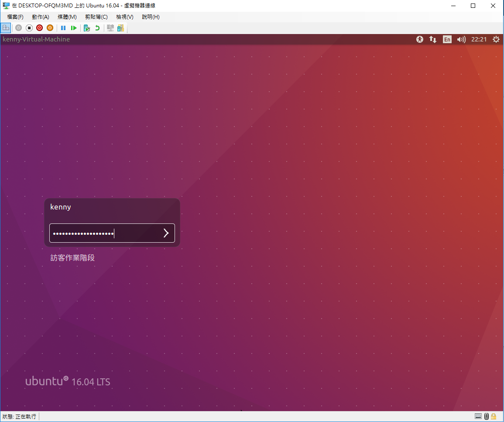
Task: Open the volume indicator menu
Action: pyautogui.click(x=461, y=39)
